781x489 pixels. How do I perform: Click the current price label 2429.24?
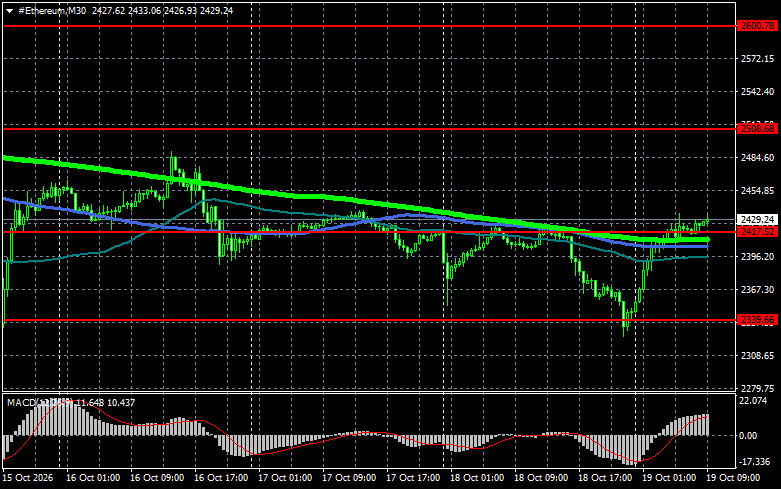coord(757,220)
